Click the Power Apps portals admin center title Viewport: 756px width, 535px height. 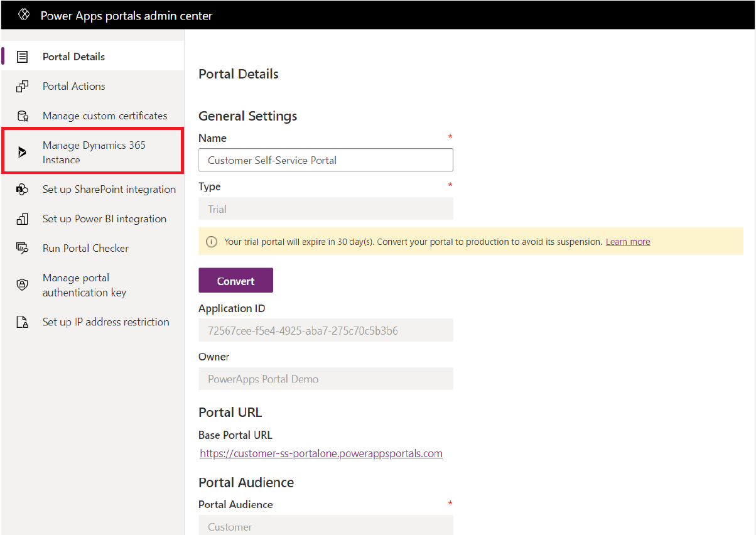click(127, 16)
